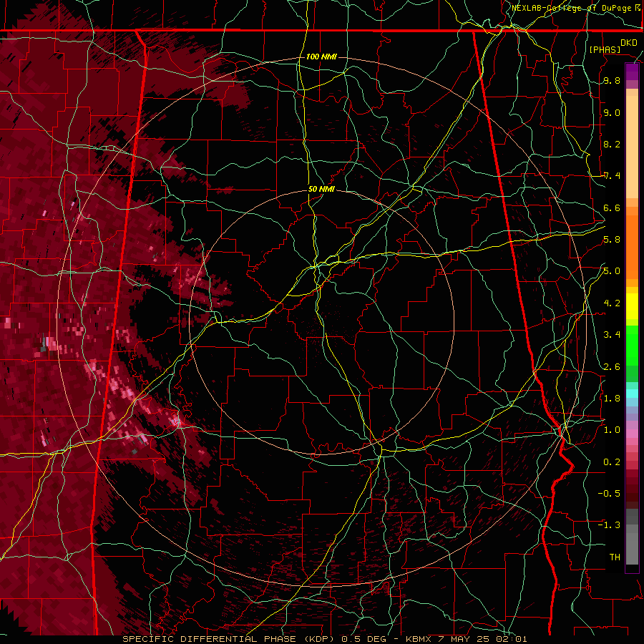Click the -1.3 scale value
Viewport: 644px width, 644px height.
click(609, 525)
